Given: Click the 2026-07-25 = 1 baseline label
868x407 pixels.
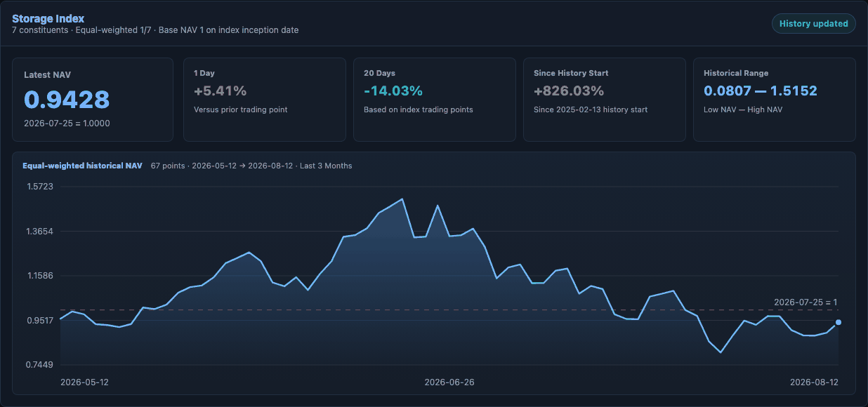Looking at the screenshot, I should coord(805,302).
